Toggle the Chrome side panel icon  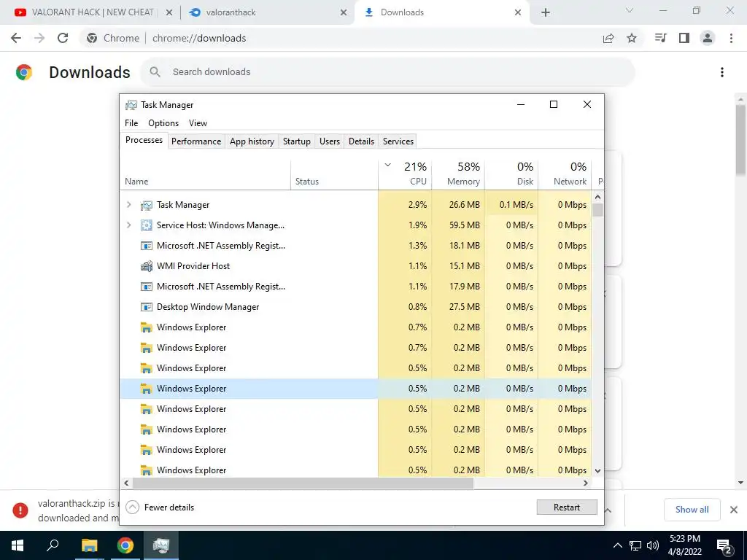[684, 38]
